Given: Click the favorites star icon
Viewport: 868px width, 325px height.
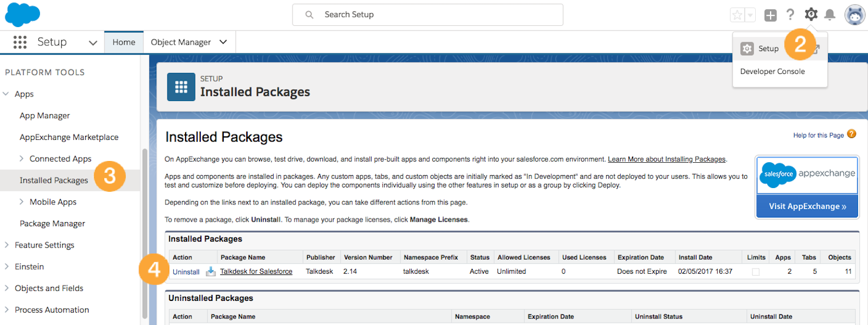Looking at the screenshot, I should 737,15.
